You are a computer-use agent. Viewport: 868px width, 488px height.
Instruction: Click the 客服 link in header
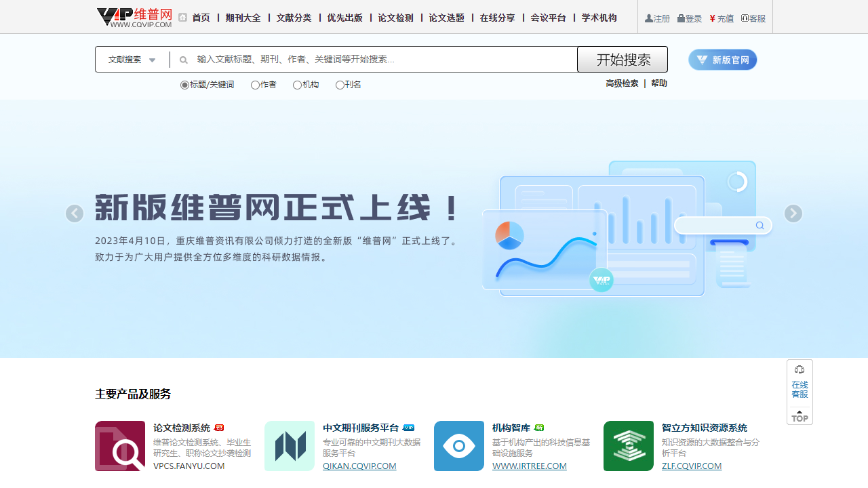click(x=753, y=19)
